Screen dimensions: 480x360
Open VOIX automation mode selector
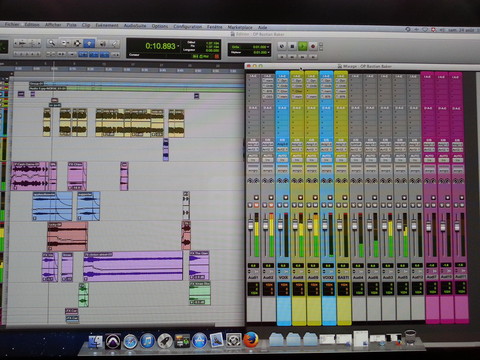coord(282,160)
